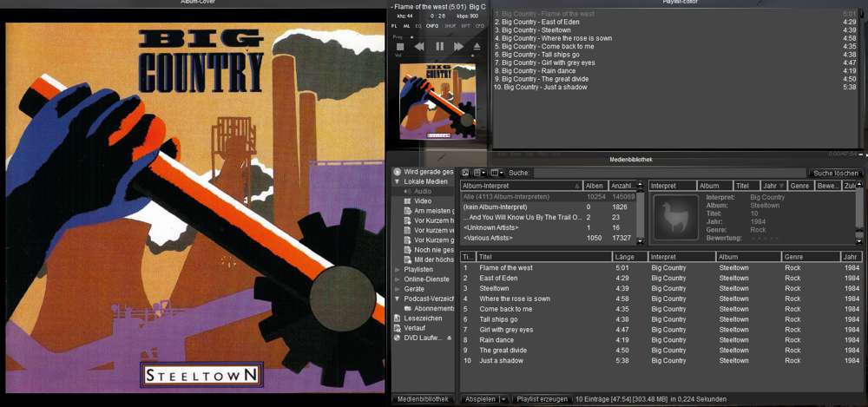Click the Playlist erzeugen button
868x407 pixels.
(x=542, y=399)
